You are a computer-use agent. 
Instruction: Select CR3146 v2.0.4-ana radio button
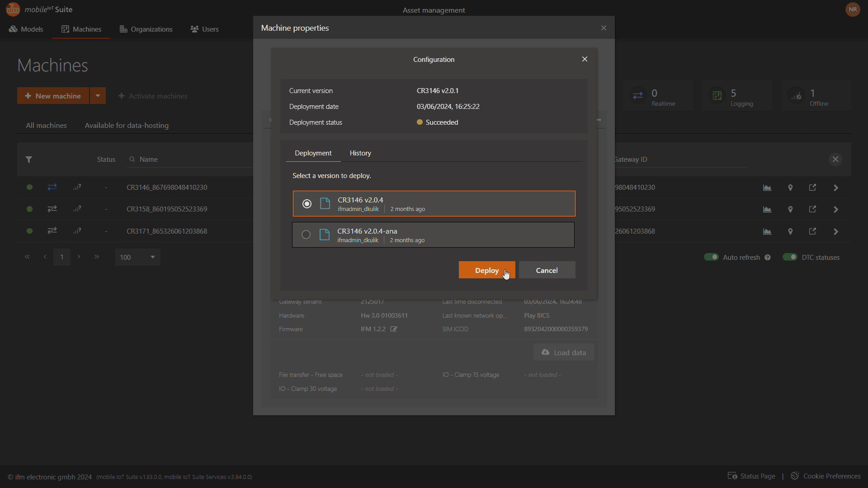306,235
